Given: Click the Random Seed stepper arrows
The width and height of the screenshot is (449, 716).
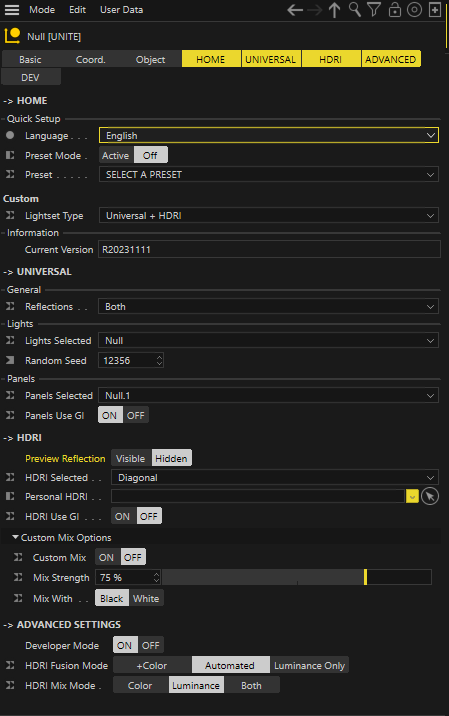Looking at the screenshot, I should [x=159, y=360].
